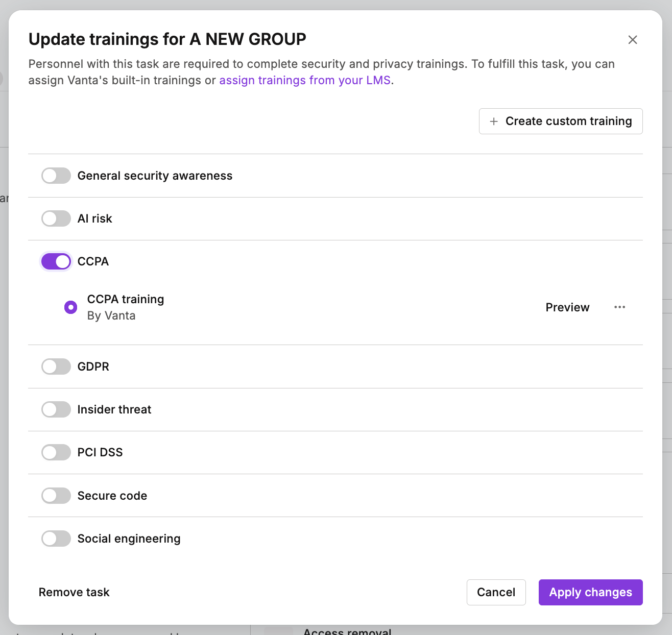Turn on the AI risk toggle
The image size is (672, 635).
click(56, 218)
